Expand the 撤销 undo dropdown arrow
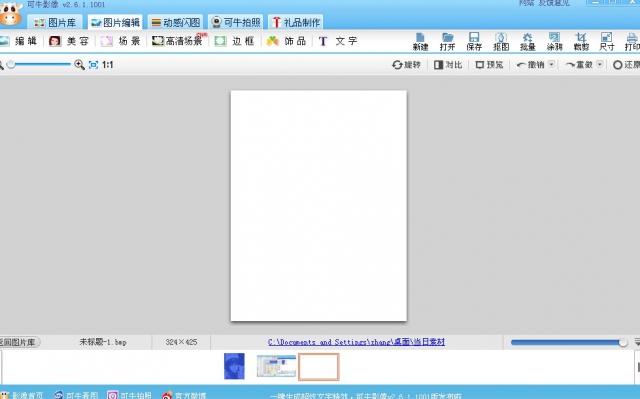This screenshot has width=640, height=399. coord(551,64)
